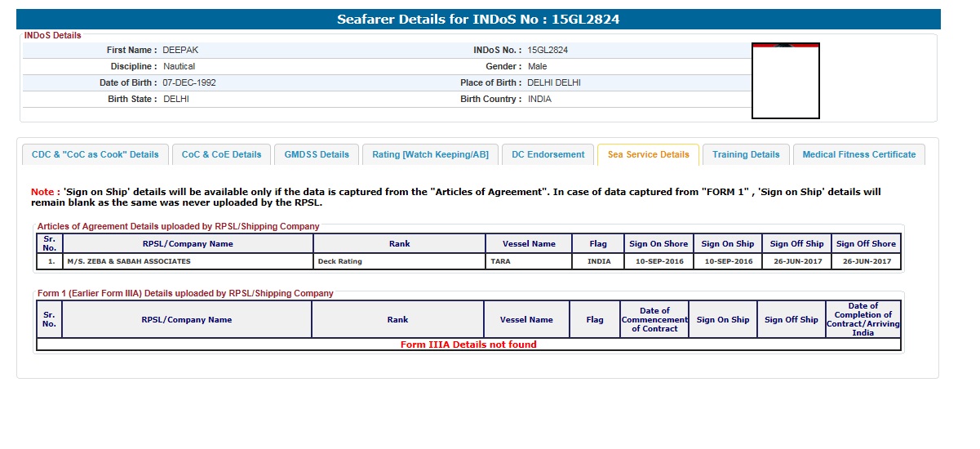The width and height of the screenshot is (980, 449).
Task: Switch to the CoC & CoE Details tab
Action: 221,154
